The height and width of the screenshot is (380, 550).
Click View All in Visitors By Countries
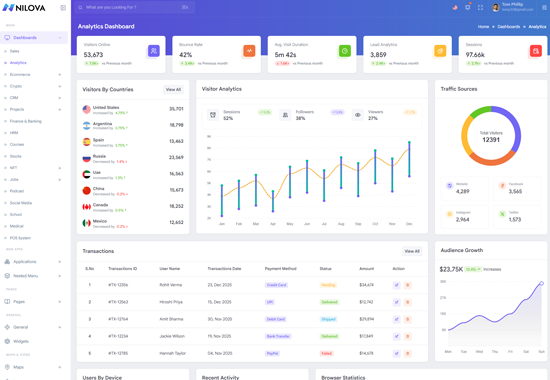point(173,89)
